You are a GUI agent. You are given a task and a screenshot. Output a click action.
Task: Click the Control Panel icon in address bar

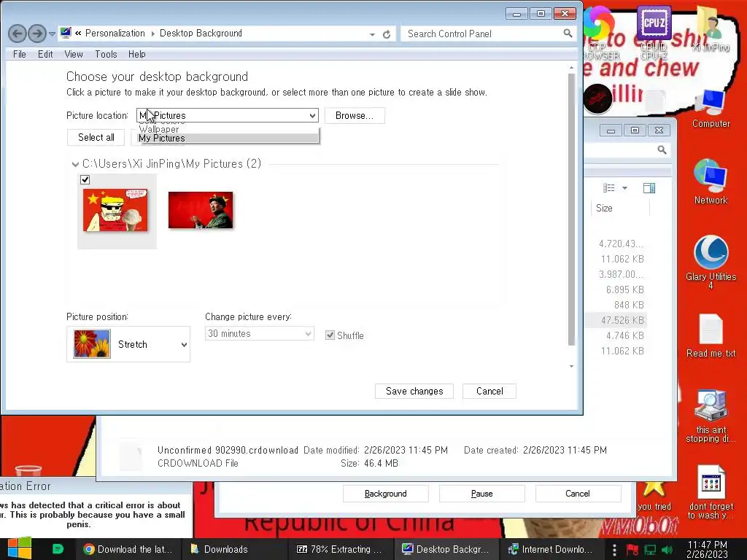(66, 33)
